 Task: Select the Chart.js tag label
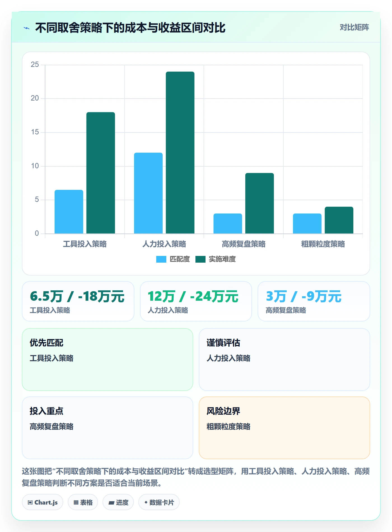pyautogui.click(x=46, y=503)
